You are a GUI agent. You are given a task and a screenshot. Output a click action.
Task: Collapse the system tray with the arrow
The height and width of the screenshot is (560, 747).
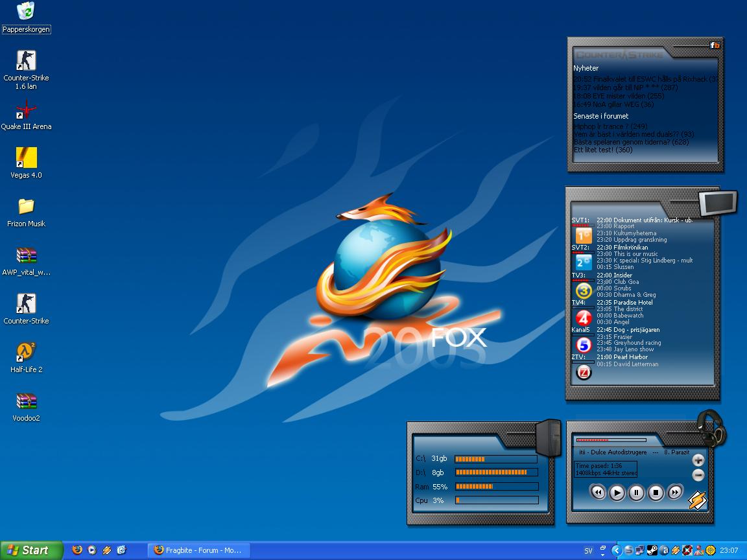[x=617, y=550]
